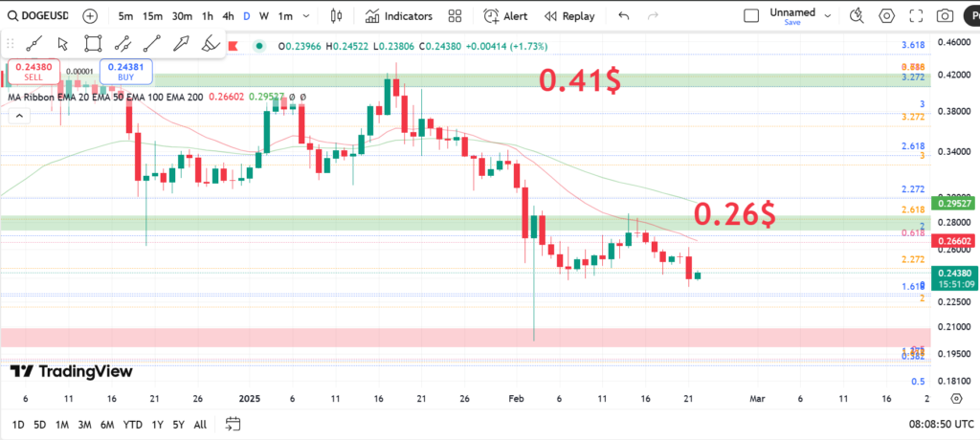Open the candlestick chart type selector

click(337, 16)
